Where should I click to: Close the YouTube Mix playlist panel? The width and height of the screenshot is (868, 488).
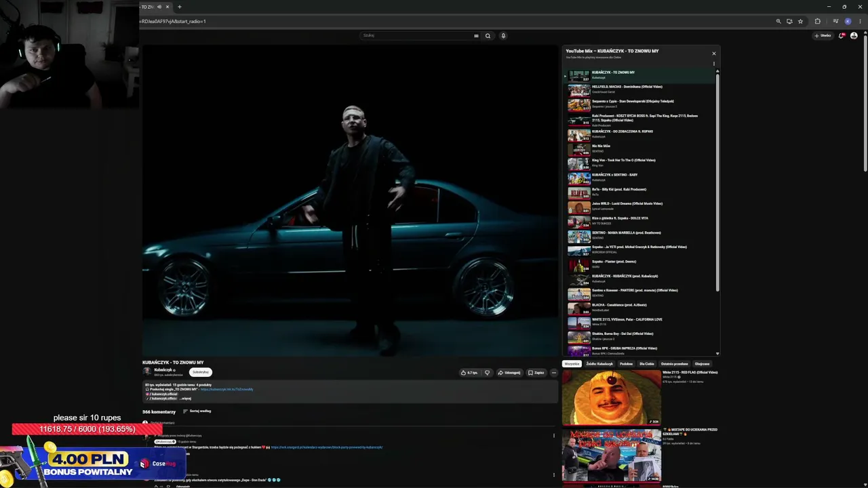click(x=713, y=53)
